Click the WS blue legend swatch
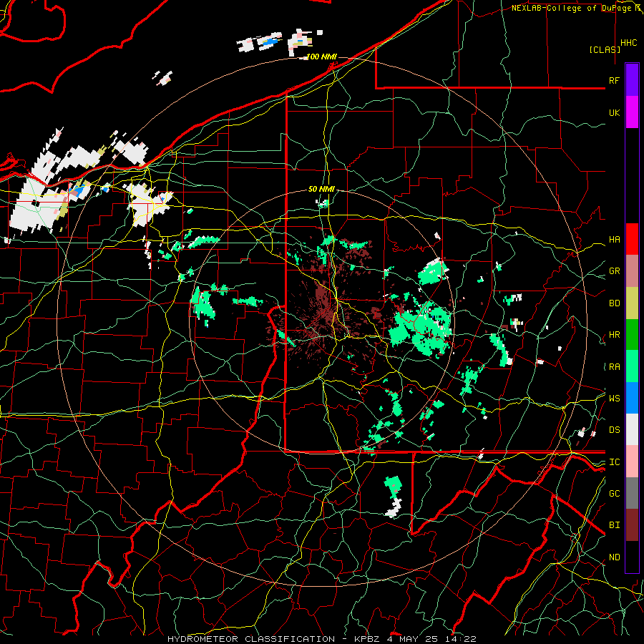This screenshot has height=644, width=644. 632,398
